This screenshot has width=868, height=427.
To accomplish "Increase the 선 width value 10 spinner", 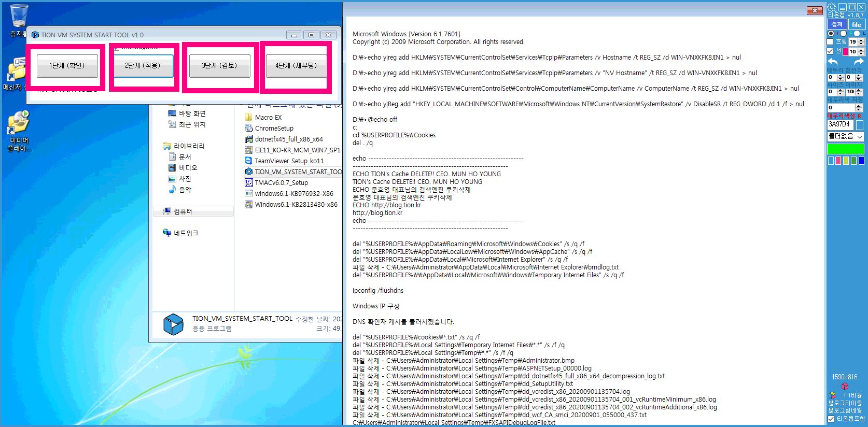I will [862, 50].
